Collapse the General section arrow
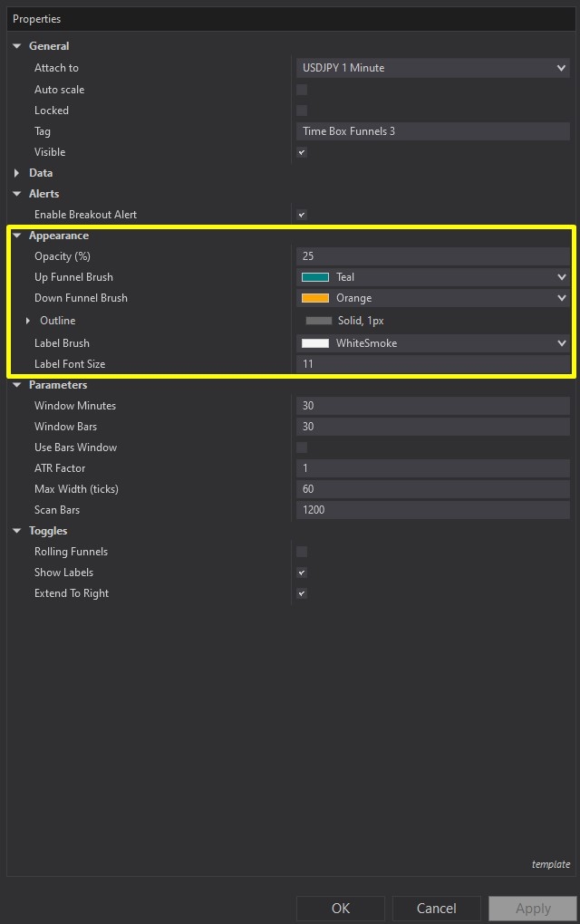Viewport: 580px width, 924px height. tap(16, 46)
